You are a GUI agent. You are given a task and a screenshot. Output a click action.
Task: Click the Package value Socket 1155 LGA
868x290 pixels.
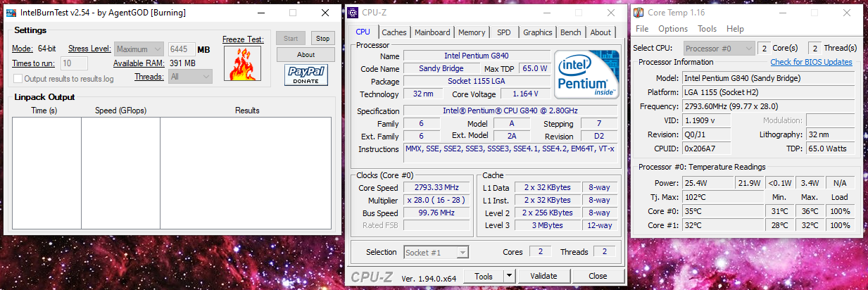pyautogui.click(x=477, y=81)
